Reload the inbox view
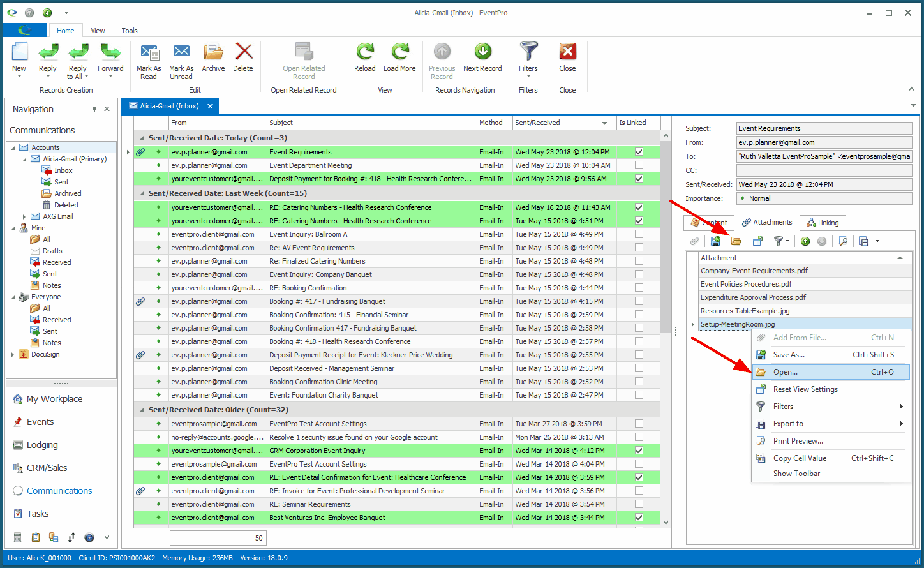The width and height of the screenshot is (924, 568). pos(365,59)
